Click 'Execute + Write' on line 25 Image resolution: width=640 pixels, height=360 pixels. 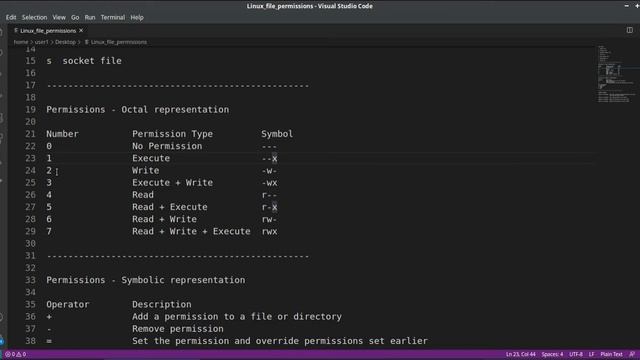coord(172,183)
